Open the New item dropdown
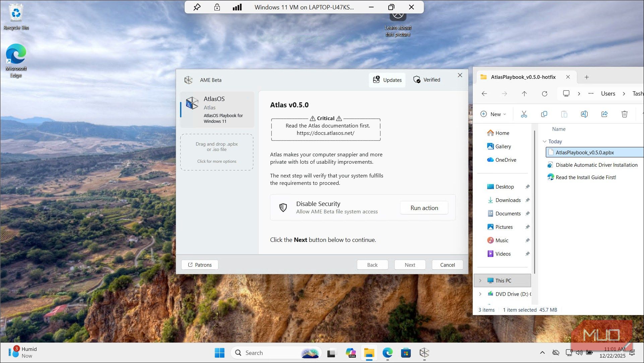Screen dimensions: 644x363 point(493,114)
